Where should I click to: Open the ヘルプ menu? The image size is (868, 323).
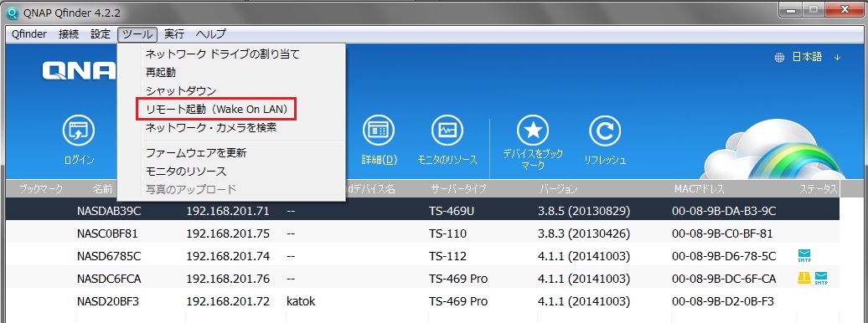(x=210, y=34)
